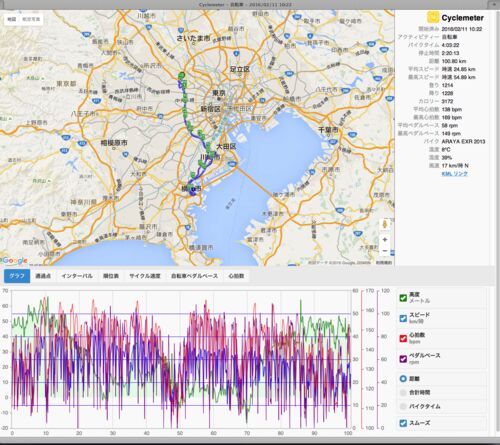Viewport: 500px width, 445px height.
Task: Toggle the 高度 メートル checkbox
Action: (x=403, y=298)
